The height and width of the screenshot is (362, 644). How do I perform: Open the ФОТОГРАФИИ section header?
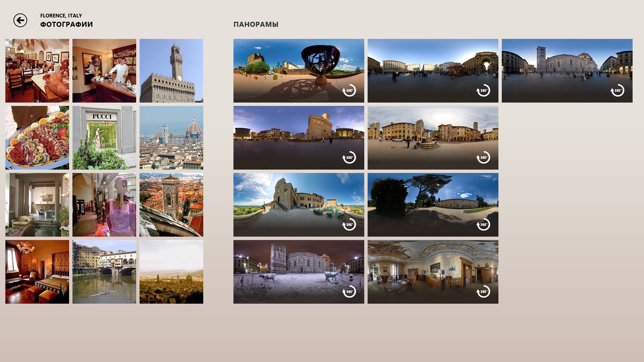(x=66, y=24)
